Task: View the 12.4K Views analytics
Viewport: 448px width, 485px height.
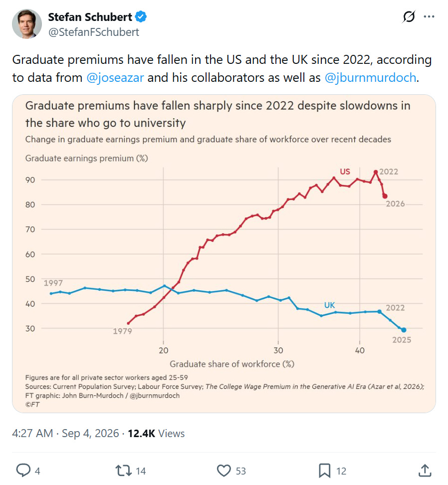Action: pos(156,433)
